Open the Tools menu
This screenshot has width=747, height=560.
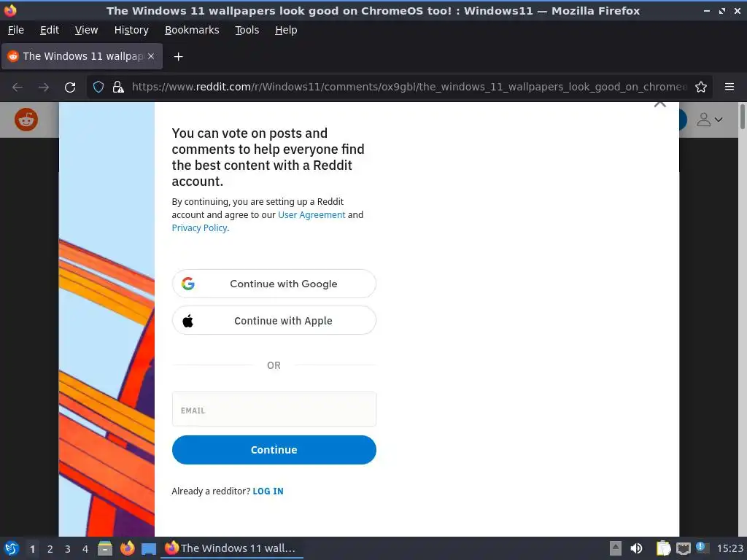tap(247, 30)
